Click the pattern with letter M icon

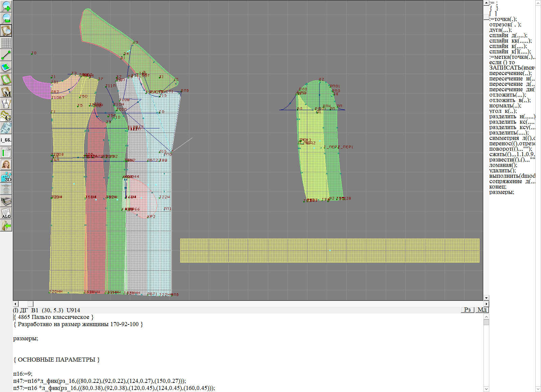pyautogui.click(x=6, y=92)
